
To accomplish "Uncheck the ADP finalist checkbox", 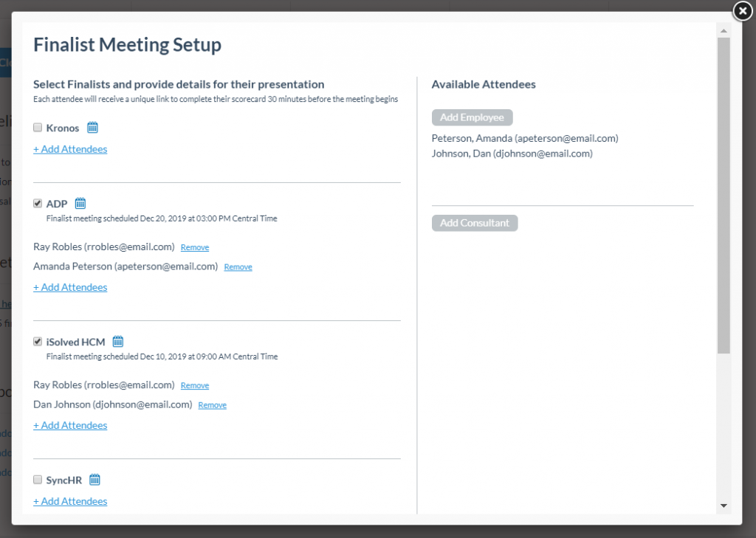I will (x=38, y=204).
